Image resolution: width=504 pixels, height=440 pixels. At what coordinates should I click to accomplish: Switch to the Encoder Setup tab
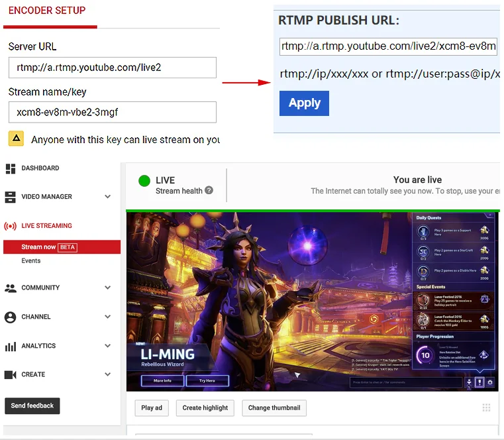tap(47, 11)
